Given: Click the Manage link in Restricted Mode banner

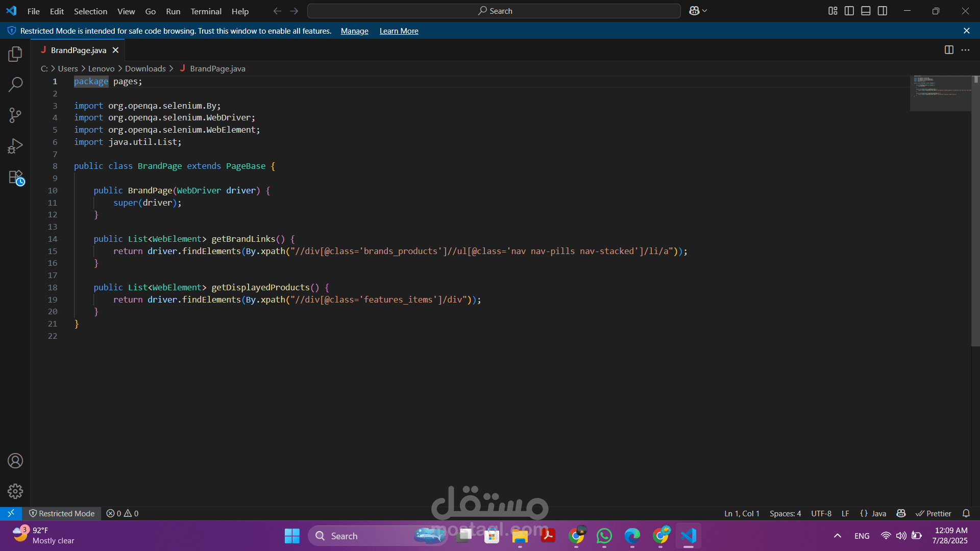Looking at the screenshot, I should click(354, 31).
